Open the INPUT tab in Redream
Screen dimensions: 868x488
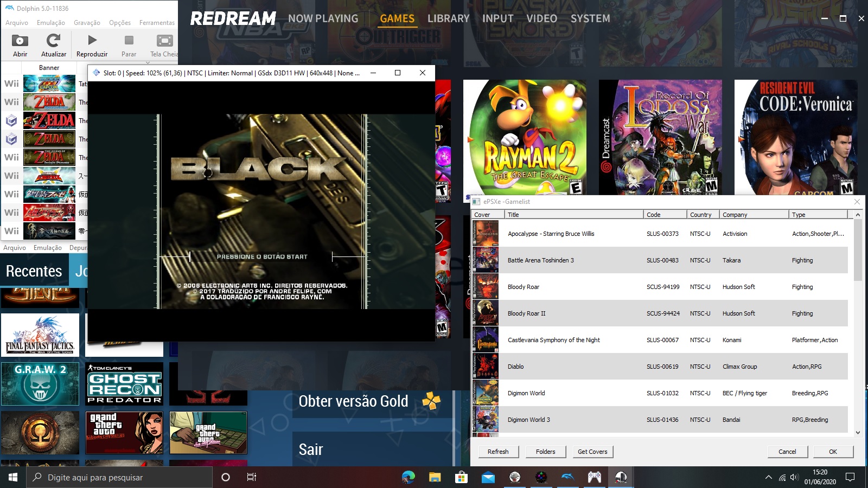coord(497,18)
